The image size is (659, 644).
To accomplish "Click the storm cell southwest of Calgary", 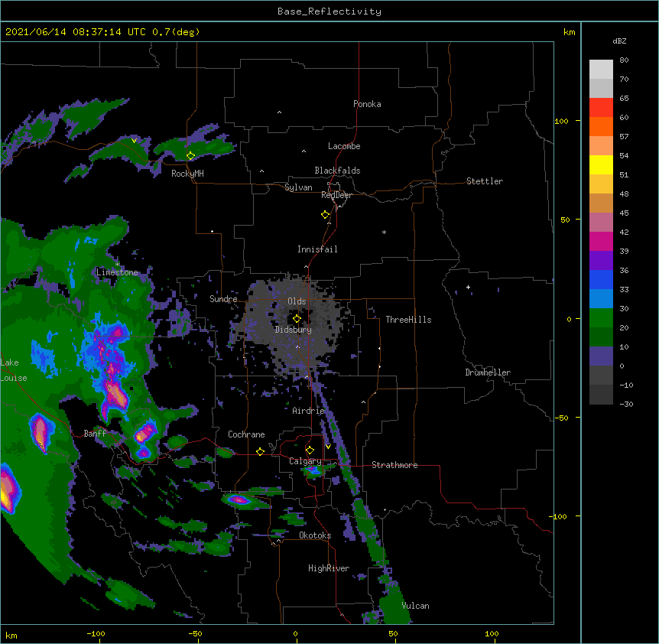I will pos(239,499).
